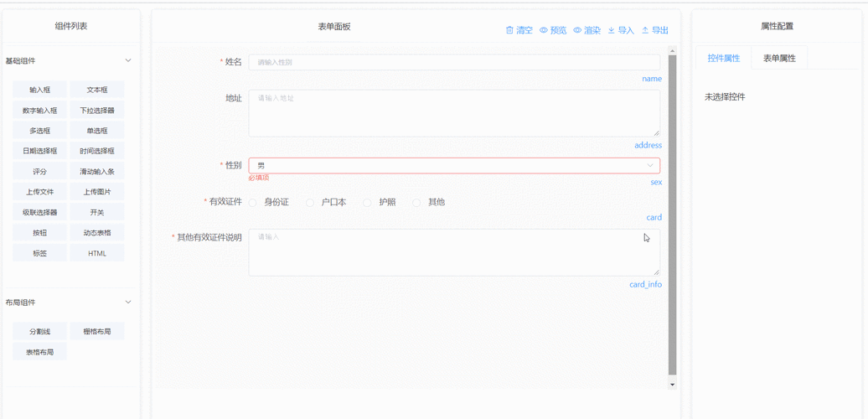Click the 下拉选择器 component button

[97, 111]
